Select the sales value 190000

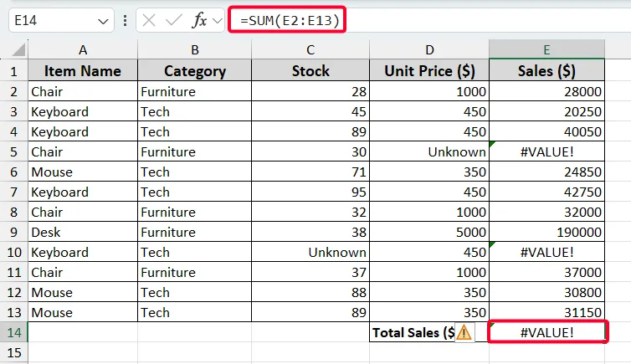(x=546, y=232)
